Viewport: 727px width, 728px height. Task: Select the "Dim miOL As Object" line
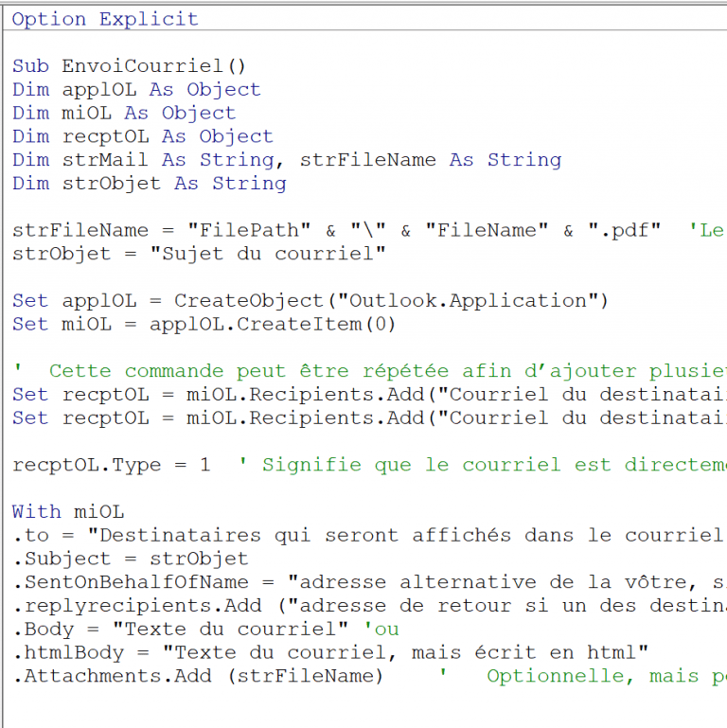point(124,113)
